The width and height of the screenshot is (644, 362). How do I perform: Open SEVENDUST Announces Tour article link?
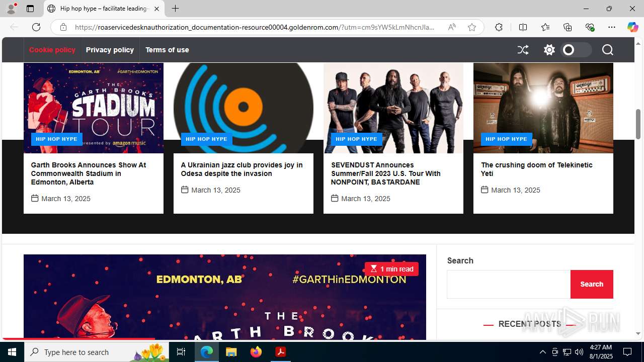(x=386, y=173)
